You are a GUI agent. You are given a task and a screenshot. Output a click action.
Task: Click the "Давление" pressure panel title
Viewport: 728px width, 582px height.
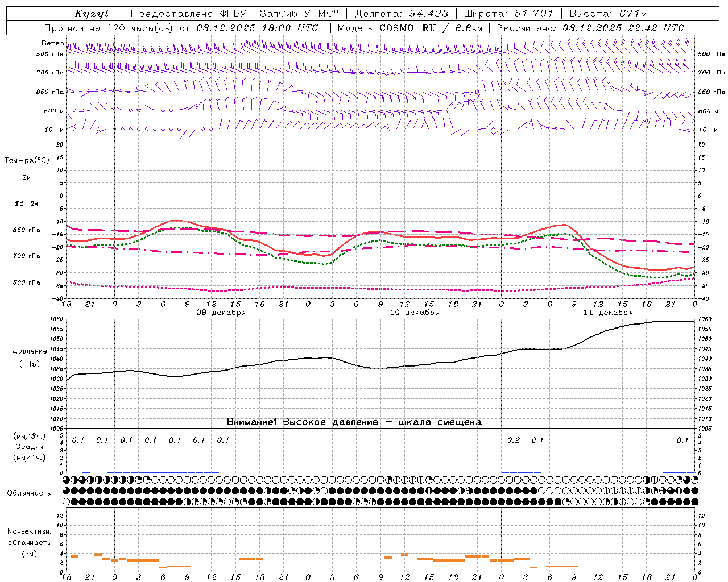click(30, 351)
